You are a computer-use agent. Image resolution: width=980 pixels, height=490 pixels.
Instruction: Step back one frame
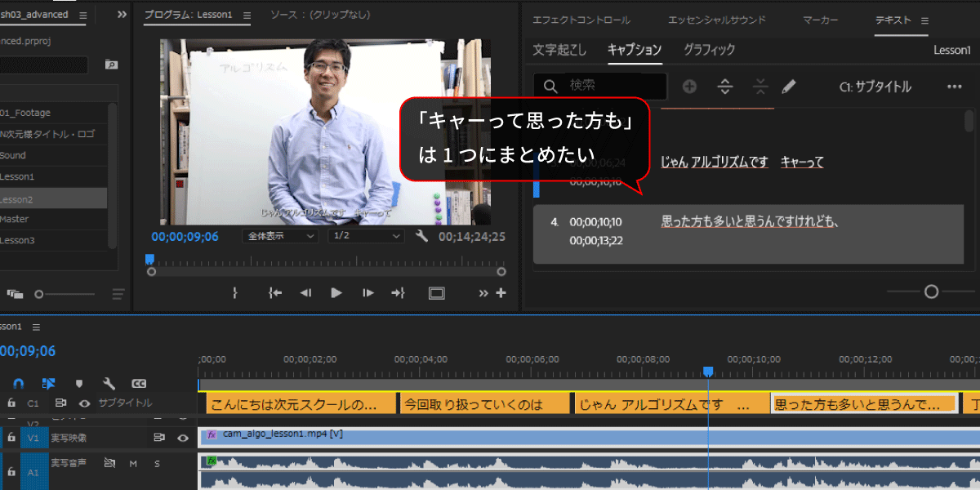305,293
